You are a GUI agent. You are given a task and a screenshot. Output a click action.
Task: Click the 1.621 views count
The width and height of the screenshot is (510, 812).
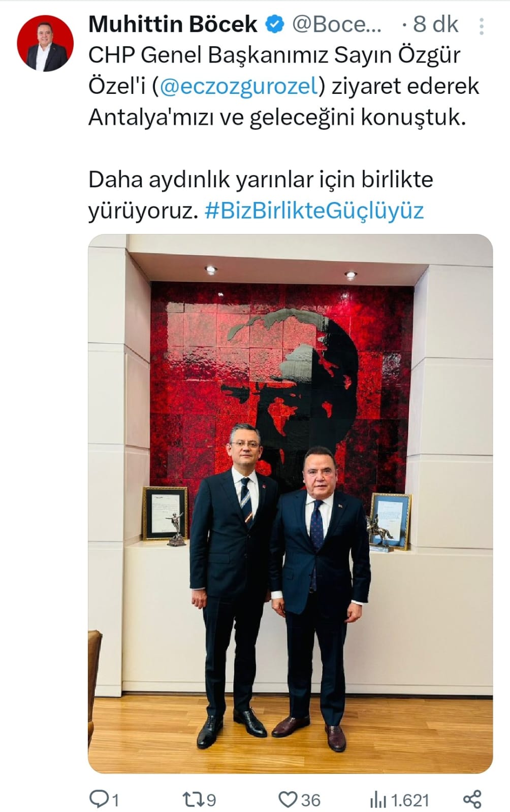410,801
